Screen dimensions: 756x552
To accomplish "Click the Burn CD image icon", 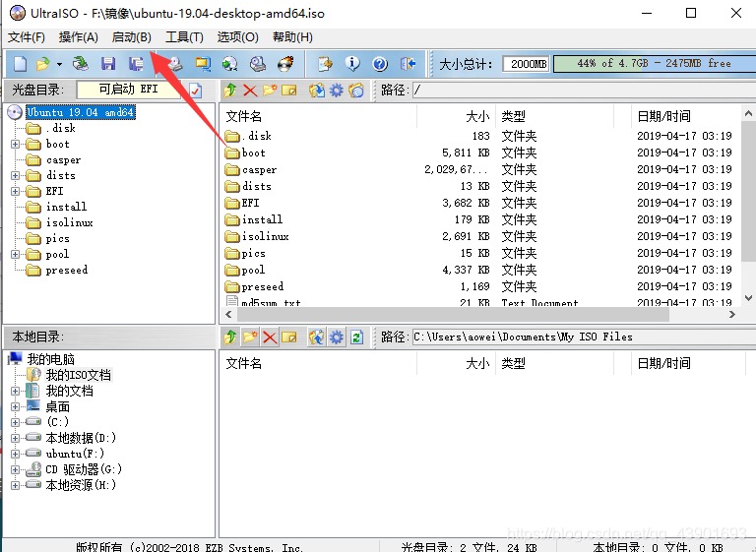I will [285, 64].
